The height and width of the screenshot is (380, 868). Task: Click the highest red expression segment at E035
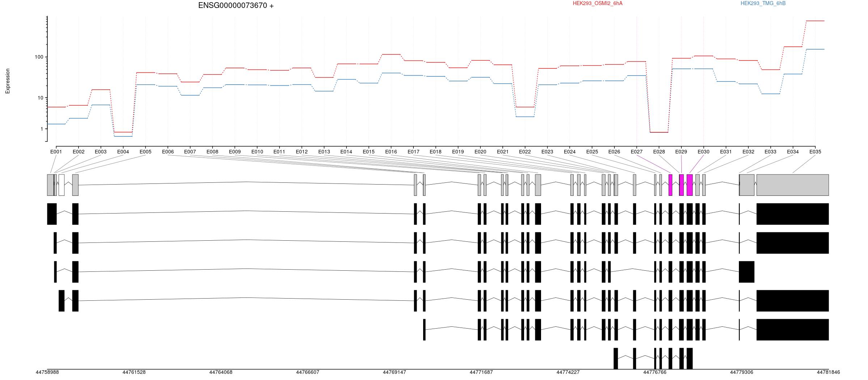pyautogui.click(x=816, y=21)
